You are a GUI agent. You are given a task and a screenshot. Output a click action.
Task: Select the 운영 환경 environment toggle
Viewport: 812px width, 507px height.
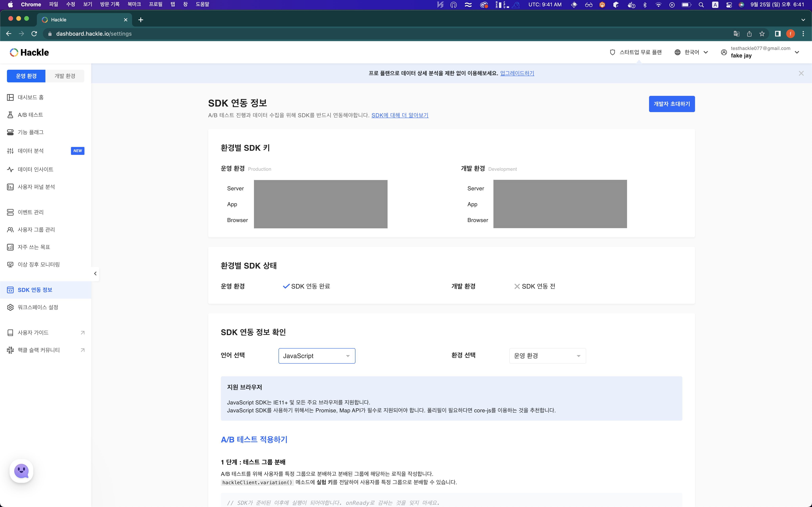[x=26, y=76]
